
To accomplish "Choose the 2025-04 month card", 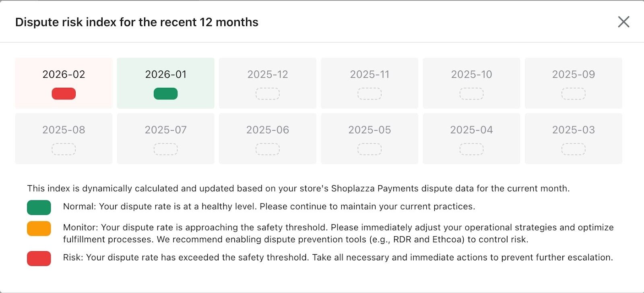I will click(471, 130).
